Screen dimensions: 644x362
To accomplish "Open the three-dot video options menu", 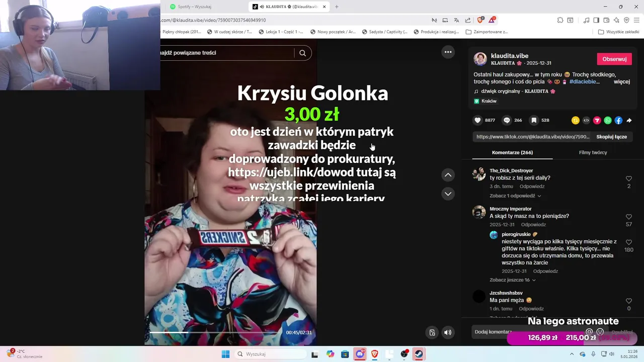I will click(448, 52).
